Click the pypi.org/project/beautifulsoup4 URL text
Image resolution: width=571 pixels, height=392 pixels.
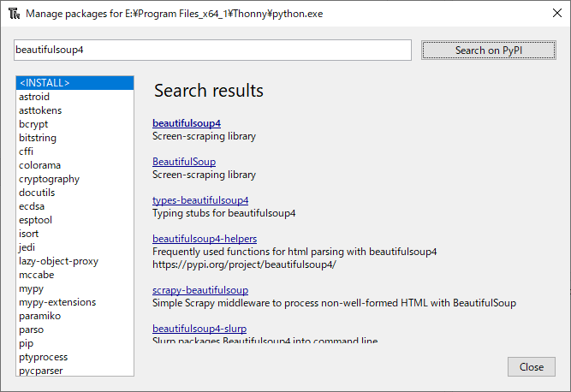pyautogui.click(x=244, y=264)
